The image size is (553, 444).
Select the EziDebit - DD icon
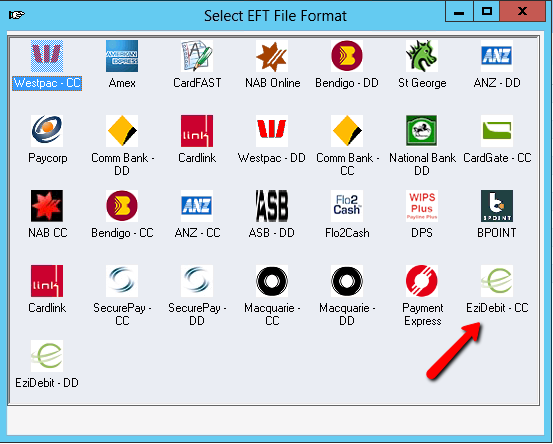click(x=47, y=356)
